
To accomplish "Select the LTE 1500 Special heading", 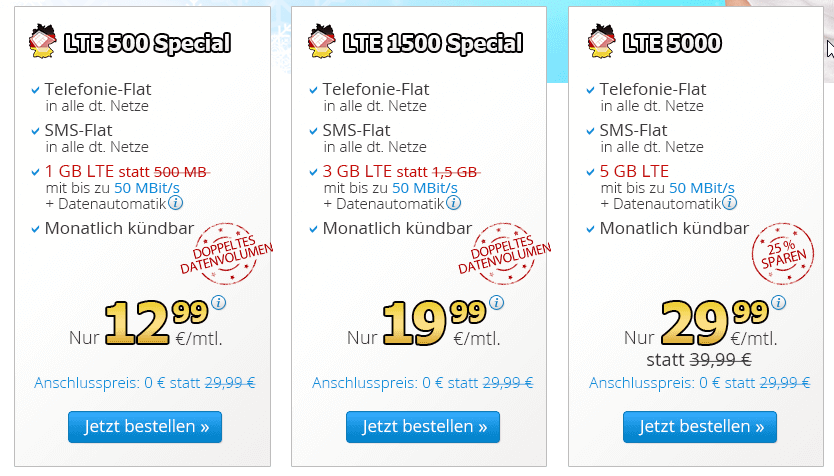I will coord(432,44).
